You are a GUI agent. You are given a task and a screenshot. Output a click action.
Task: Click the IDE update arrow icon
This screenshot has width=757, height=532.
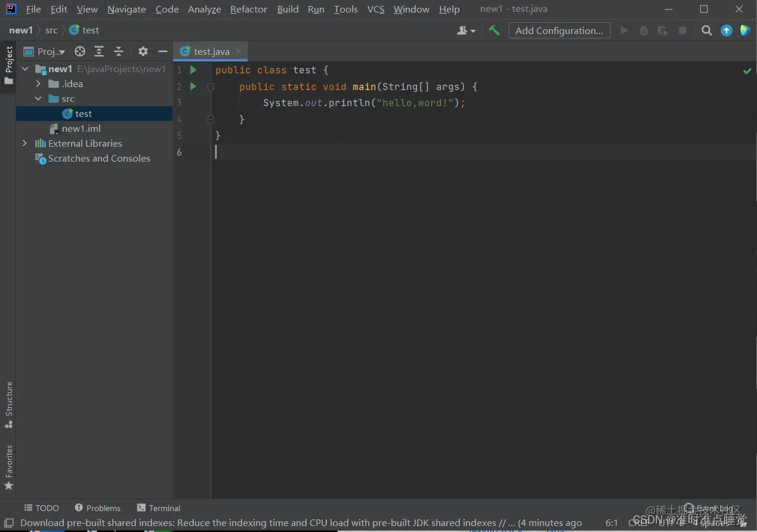727,30
